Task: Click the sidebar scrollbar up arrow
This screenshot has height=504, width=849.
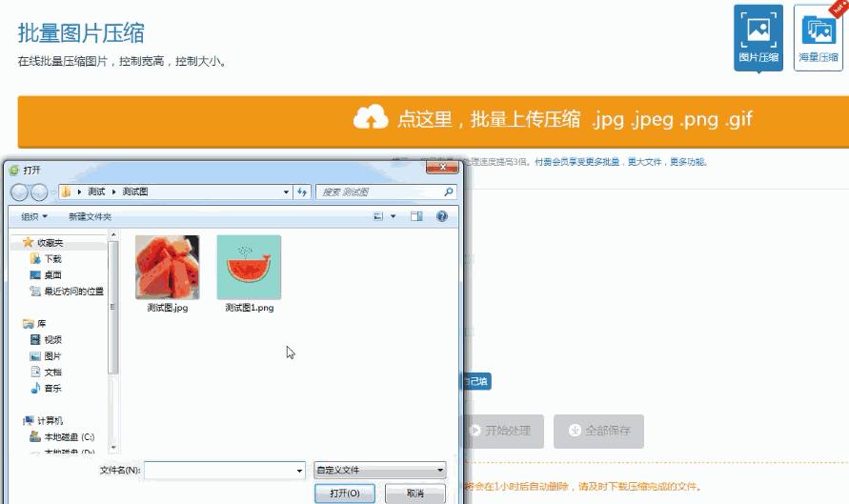Action: point(113,234)
